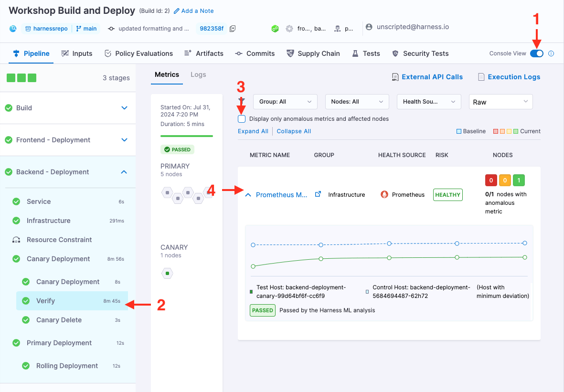Switch to the Pipeline tab
This screenshot has height=392, width=564.
[31, 53]
